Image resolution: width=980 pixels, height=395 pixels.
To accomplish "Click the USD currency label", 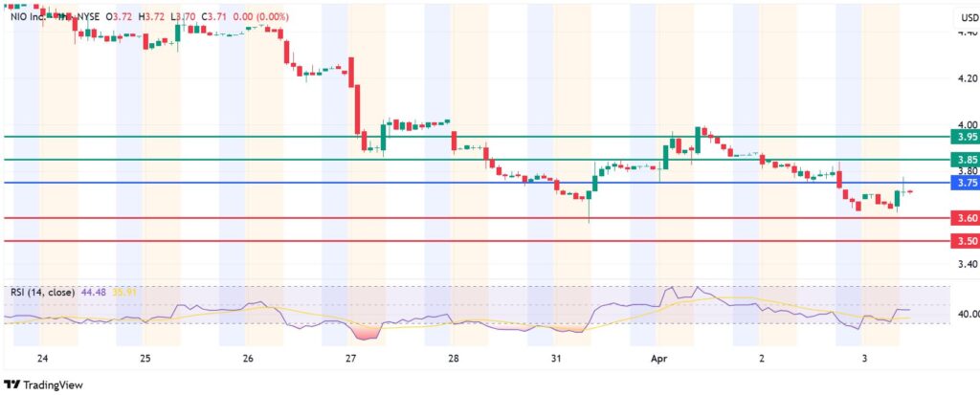I will point(965,17).
